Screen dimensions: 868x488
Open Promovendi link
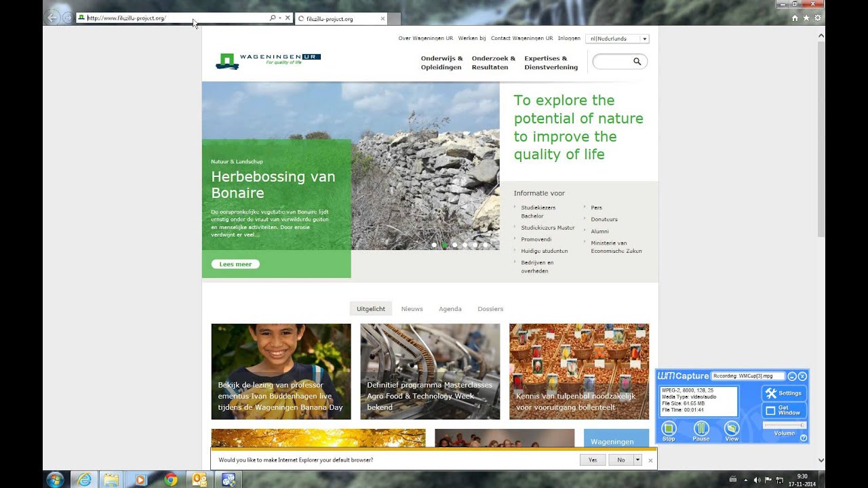tap(536, 239)
